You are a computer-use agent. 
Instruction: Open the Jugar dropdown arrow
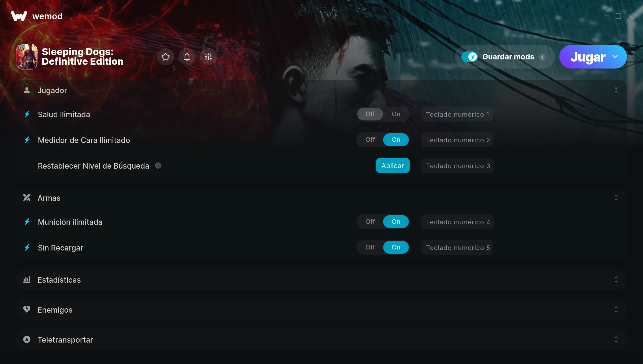click(615, 57)
